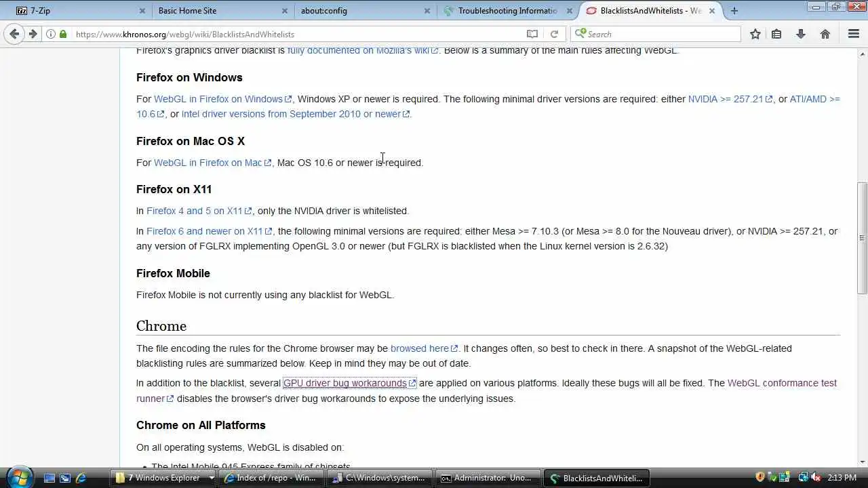Open a new tab with plus button
The width and height of the screenshot is (868, 488).
pyautogui.click(x=734, y=11)
